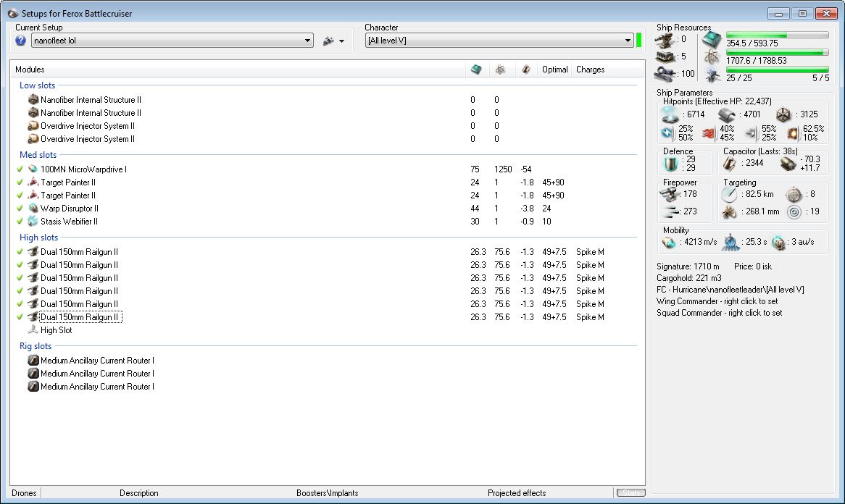Click the first Medium Ancillary Current Router I icon
This screenshot has height=504, width=845.
pyautogui.click(x=33, y=360)
